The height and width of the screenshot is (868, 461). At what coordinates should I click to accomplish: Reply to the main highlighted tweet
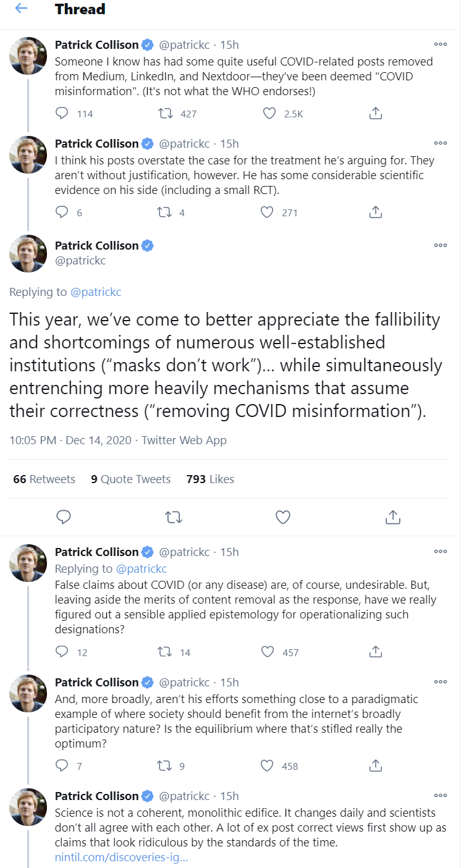(x=64, y=517)
